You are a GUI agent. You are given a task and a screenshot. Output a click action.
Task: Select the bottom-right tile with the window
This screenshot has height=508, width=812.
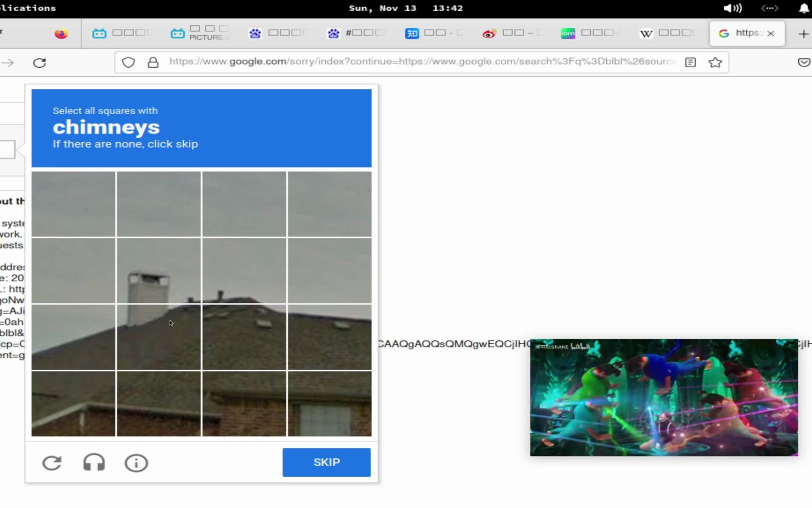[x=329, y=404]
